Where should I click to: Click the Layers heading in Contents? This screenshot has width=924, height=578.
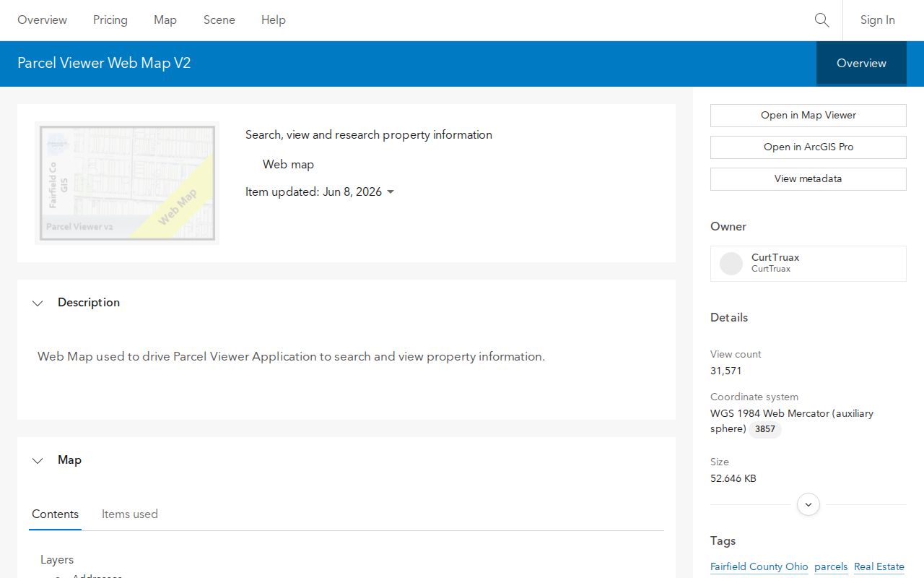[x=57, y=560]
